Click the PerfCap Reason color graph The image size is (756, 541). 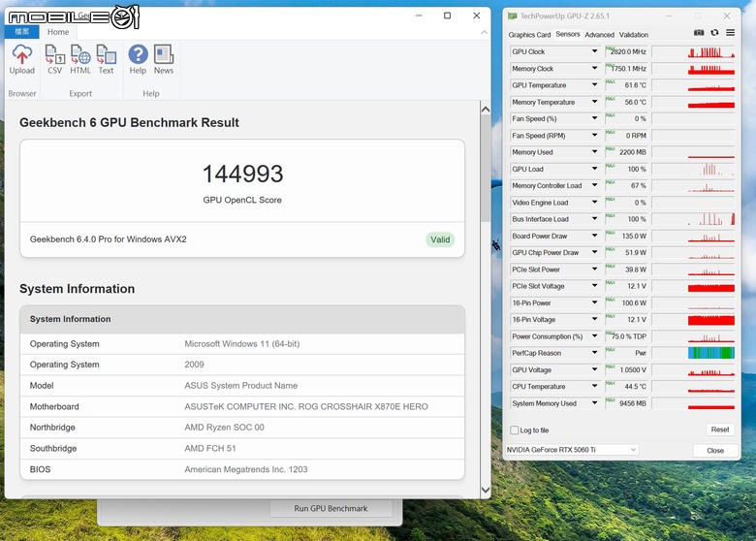(693, 353)
